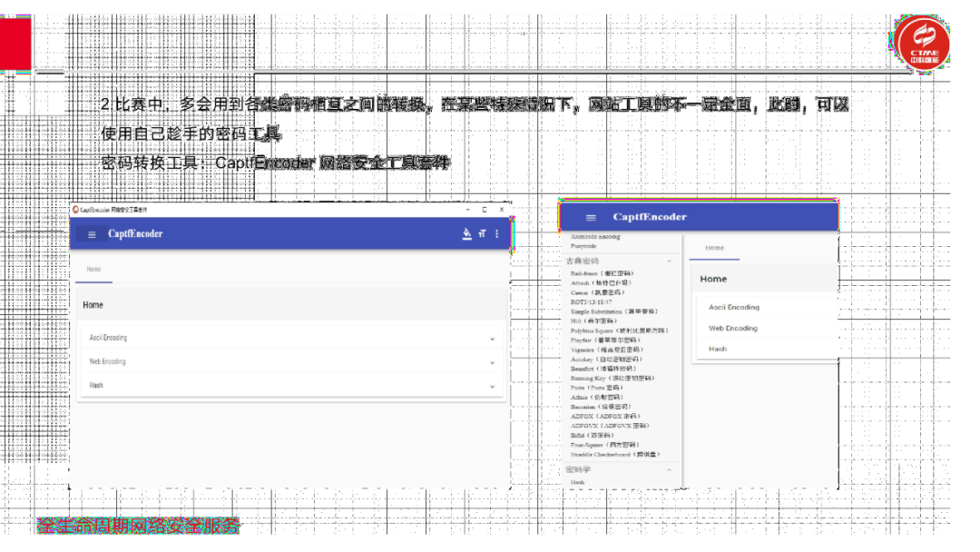Select Xxencode Encoding in sidebar

tap(595, 237)
